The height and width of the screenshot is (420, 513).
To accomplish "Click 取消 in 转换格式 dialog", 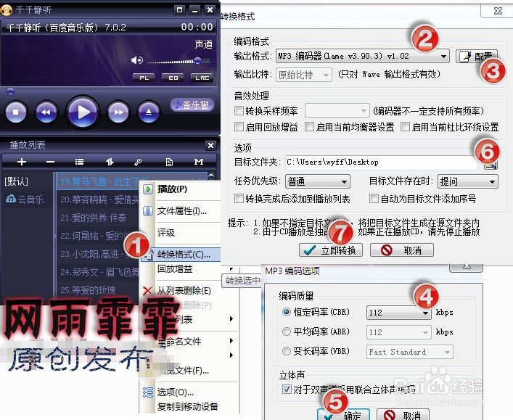I will tap(402, 250).
